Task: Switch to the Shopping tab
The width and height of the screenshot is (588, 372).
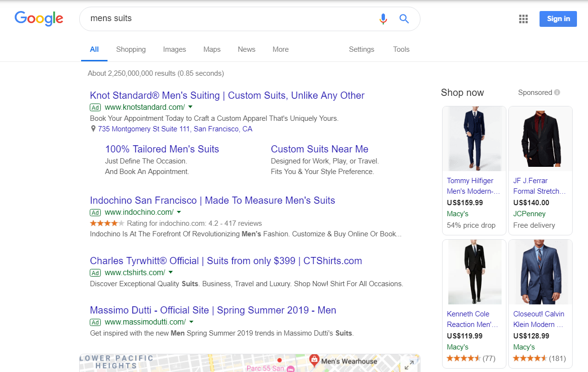Action: pos(131,49)
